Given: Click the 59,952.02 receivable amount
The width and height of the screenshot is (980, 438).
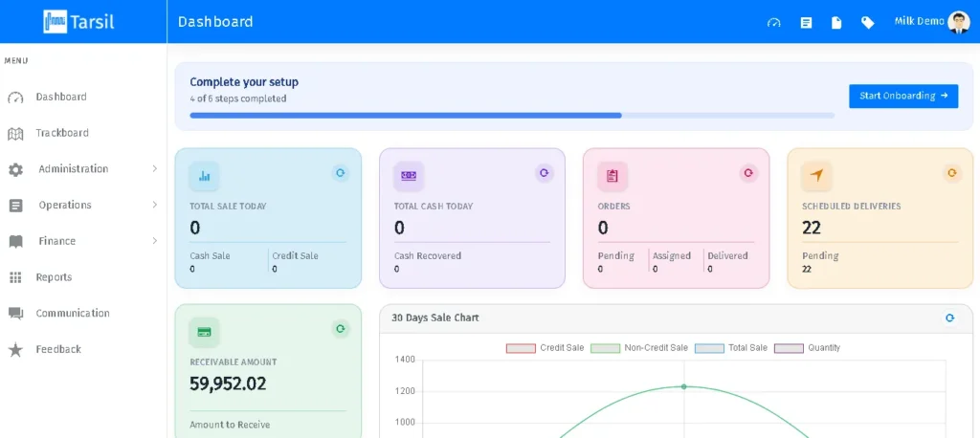Looking at the screenshot, I should [x=228, y=383].
